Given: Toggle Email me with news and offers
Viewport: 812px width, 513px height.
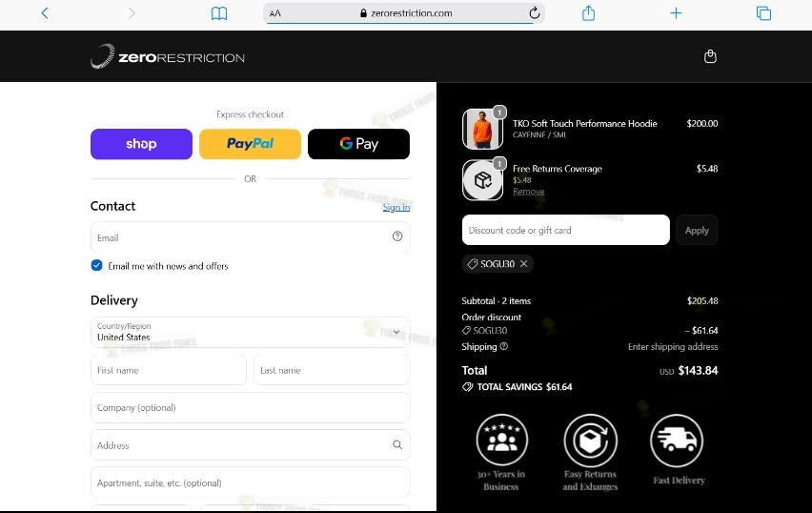Looking at the screenshot, I should coord(97,265).
